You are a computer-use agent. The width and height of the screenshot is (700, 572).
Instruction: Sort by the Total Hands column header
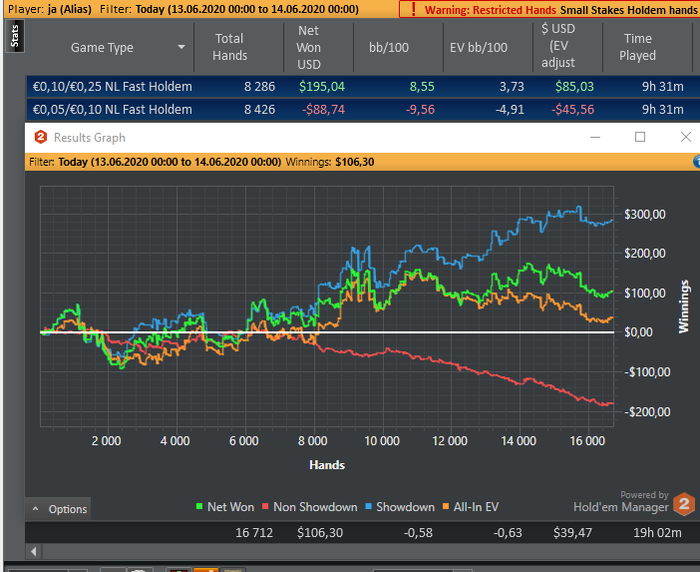(x=229, y=47)
